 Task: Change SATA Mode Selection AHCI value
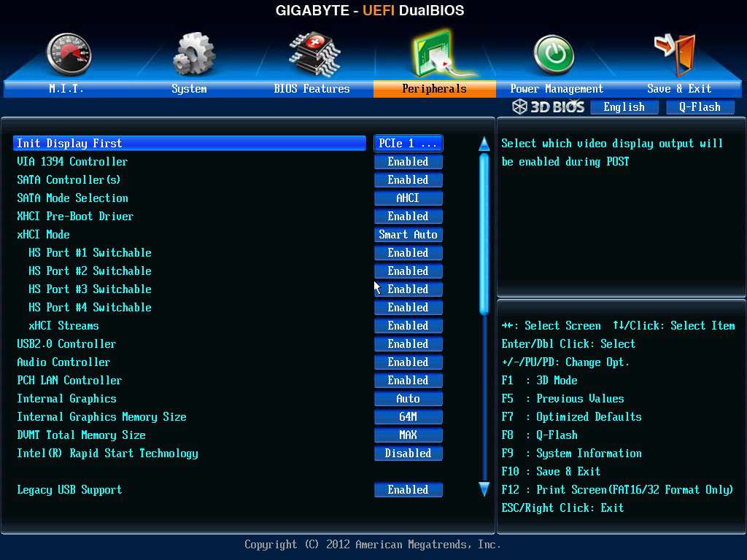(x=409, y=198)
